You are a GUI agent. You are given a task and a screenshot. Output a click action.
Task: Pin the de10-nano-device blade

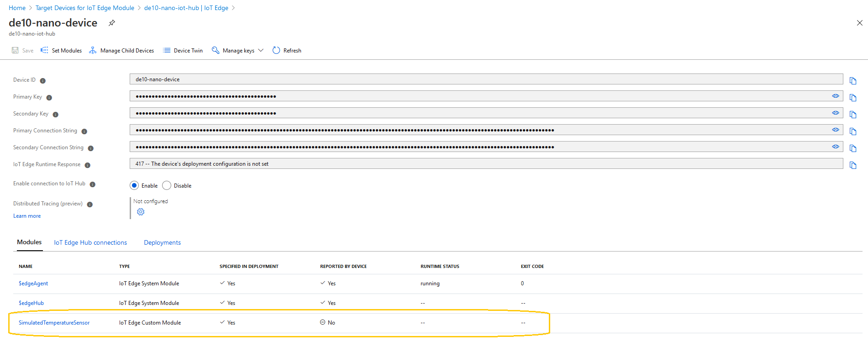tap(111, 23)
